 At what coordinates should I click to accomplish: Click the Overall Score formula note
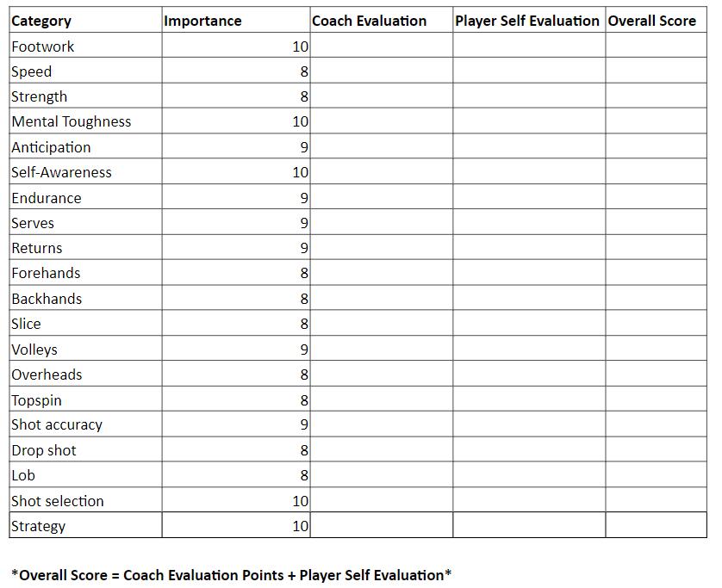click(231, 575)
